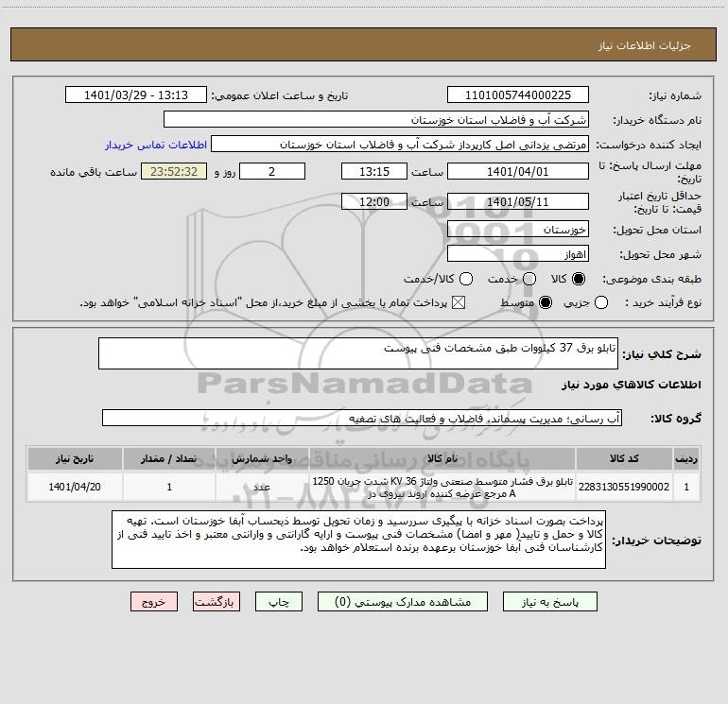
Task: Click the announcement date field 1401/03/29 - 13:13
Action: coord(136,95)
